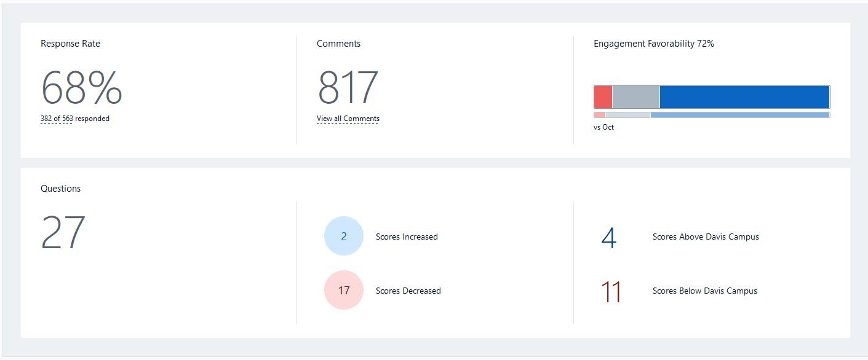The image size is (868, 360).
Task: Click the red unfavorable segment of favorability bar
Action: tap(603, 97)
